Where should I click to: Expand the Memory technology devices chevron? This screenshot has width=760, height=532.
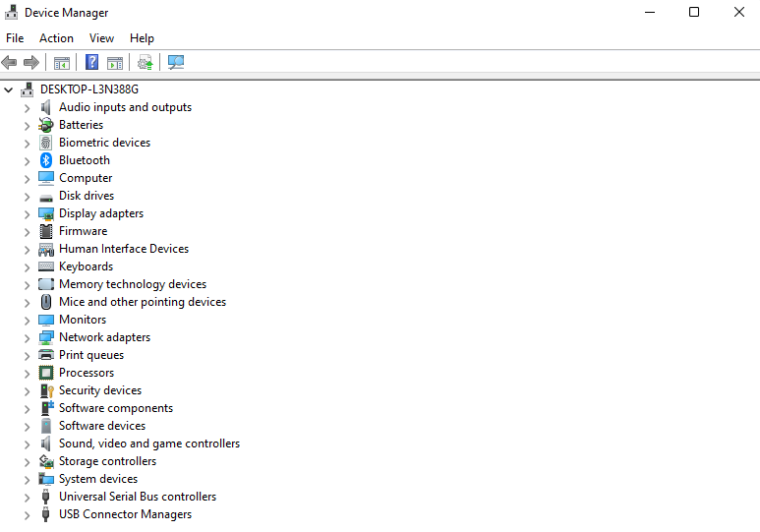(x=28, y=285)
